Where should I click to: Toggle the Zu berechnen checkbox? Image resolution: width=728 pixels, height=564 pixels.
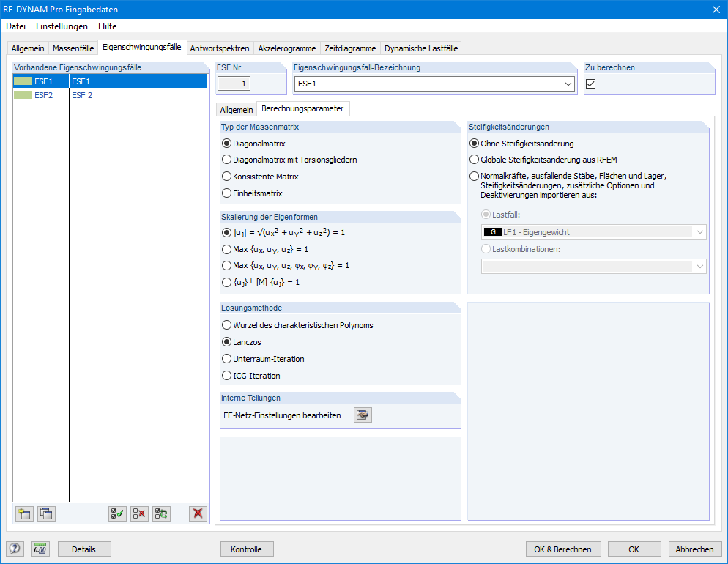pyautogui.click(x=590, y=84)
